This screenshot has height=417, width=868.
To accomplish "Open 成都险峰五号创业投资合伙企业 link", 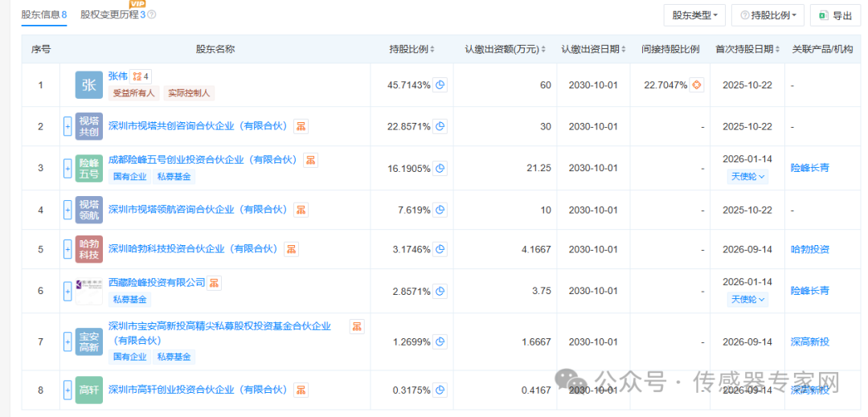I will [203, 161].
